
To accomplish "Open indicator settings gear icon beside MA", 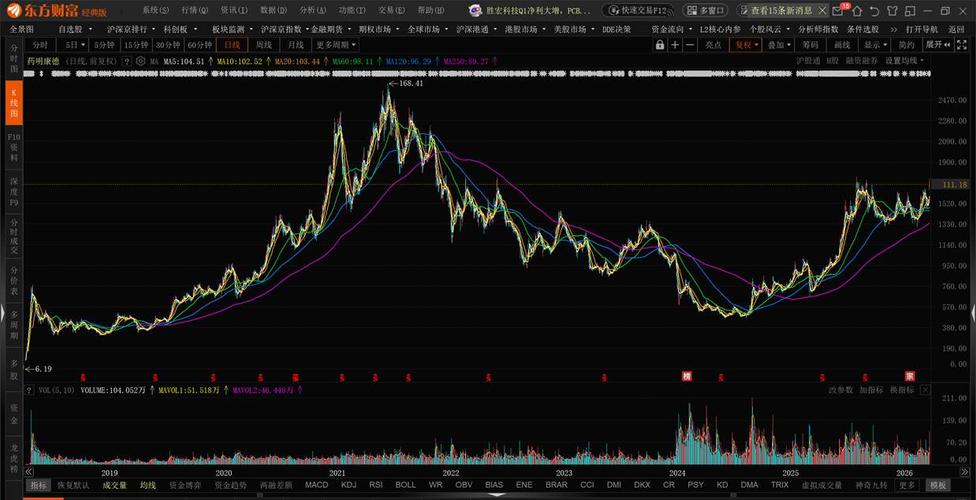I will 140,61.
